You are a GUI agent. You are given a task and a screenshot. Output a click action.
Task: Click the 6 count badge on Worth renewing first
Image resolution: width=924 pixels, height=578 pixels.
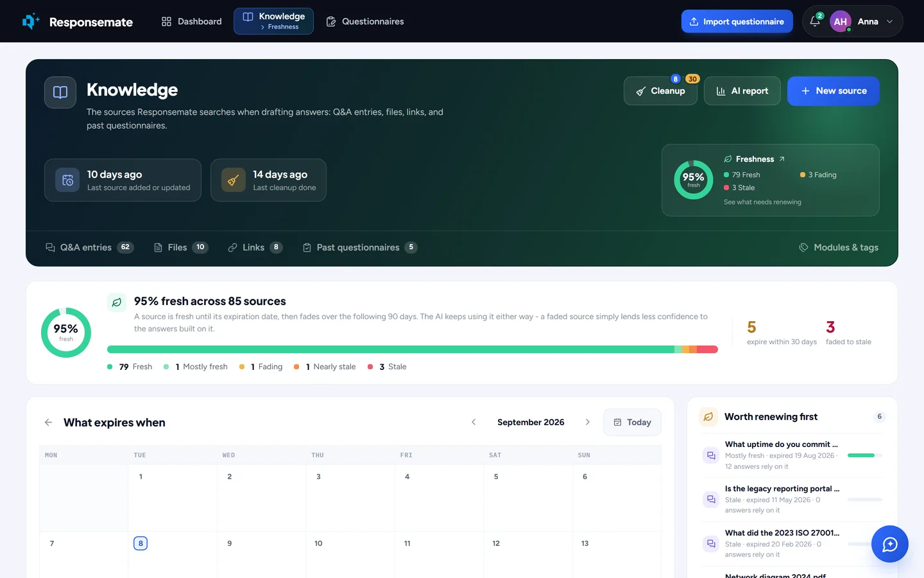pyautogui.click(x=880, y=417)
